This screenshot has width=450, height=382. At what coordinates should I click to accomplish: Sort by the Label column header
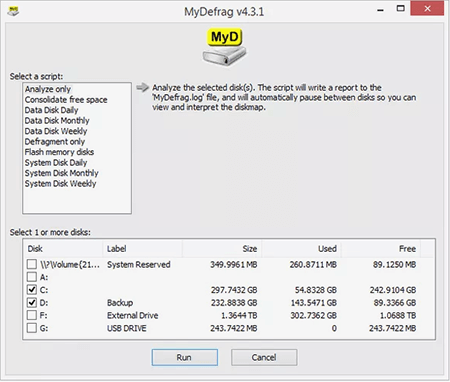tap(143, 249)
